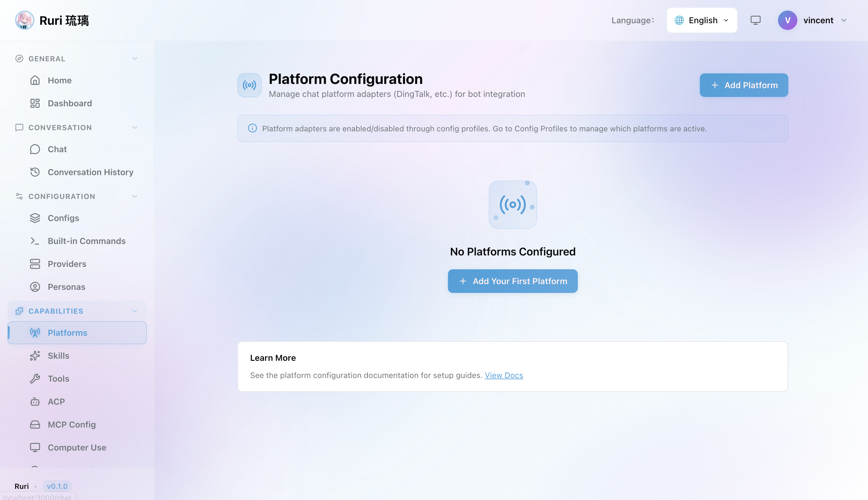Select Built-in Commands in sidebar
868x500 pixels.
click(77, 241)
